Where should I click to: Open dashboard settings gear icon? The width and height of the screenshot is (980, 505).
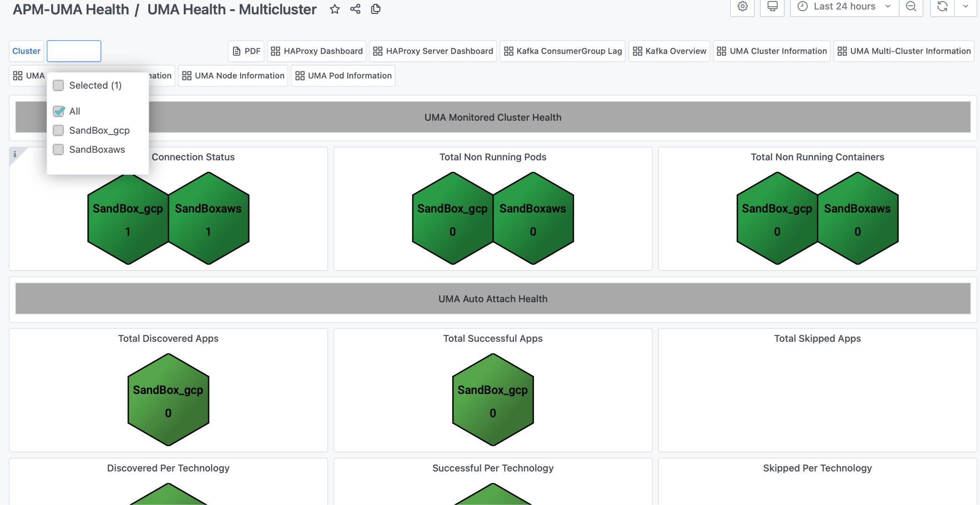pyautogui.click(x=742, y=7)
